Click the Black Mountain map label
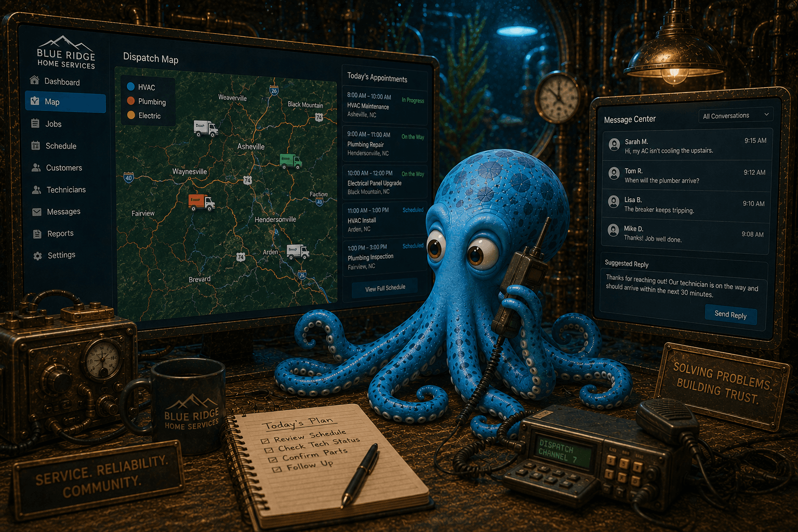 305,104
